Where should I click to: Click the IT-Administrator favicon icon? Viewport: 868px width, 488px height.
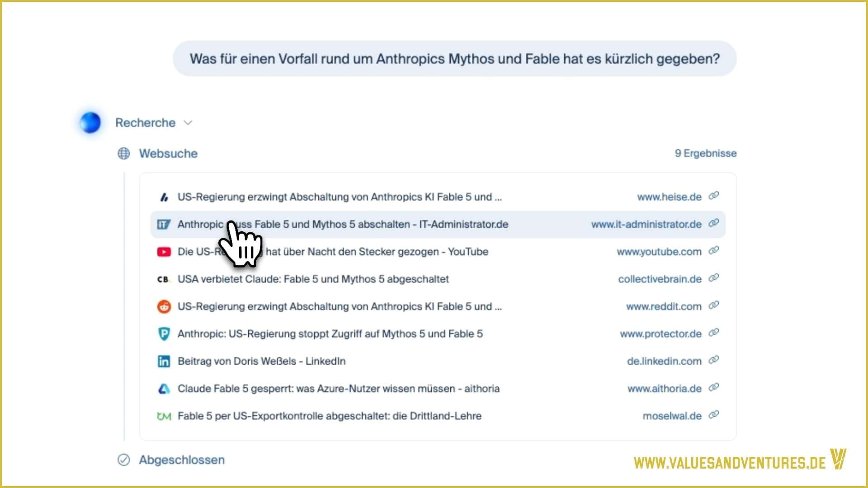point(164,225)
